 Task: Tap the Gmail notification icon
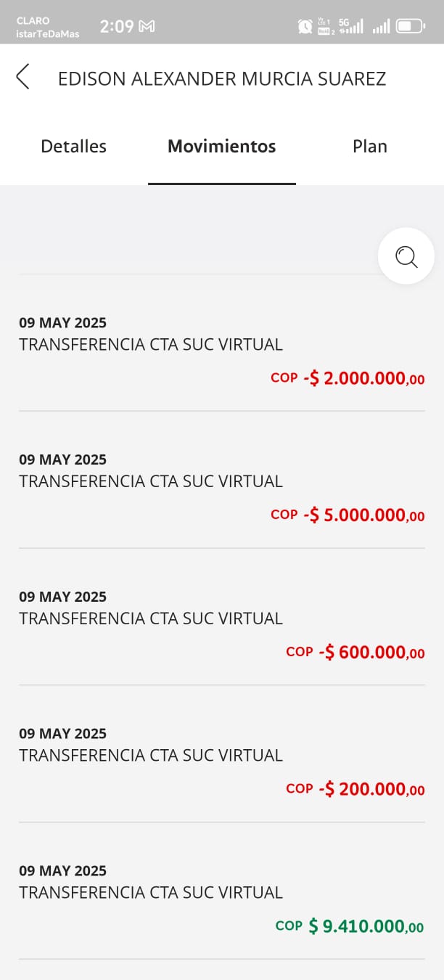coord(147,27)
